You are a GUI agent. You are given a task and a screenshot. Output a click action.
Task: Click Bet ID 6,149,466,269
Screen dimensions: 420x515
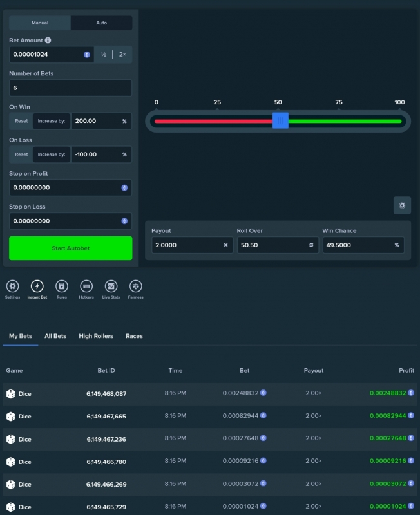click(106, 485)
